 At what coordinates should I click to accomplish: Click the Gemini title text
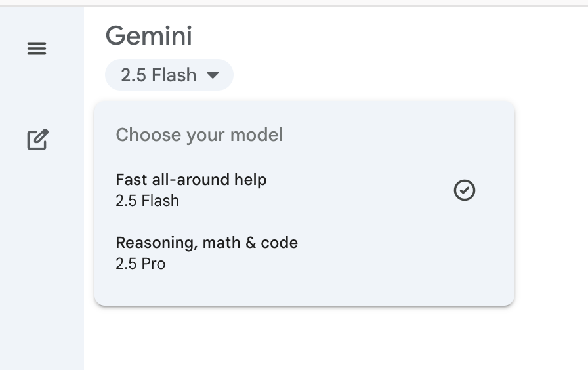[149, 35]
